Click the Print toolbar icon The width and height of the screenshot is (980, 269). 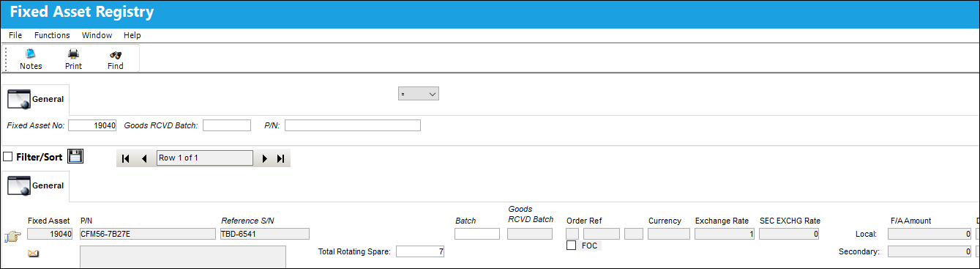coord(73,59)
